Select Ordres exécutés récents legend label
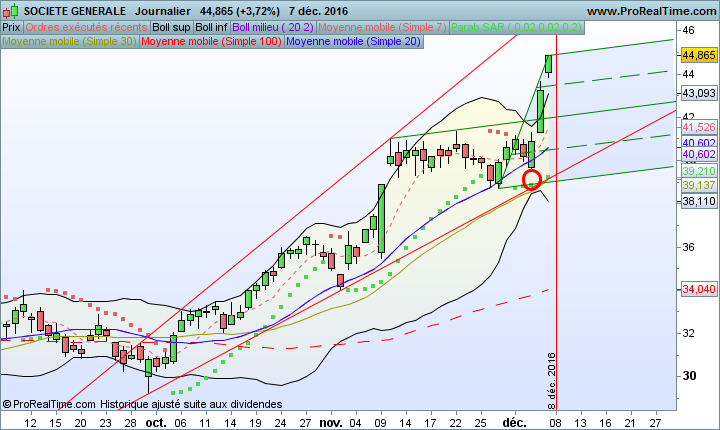 pyautogui.click(x=86, y=28)
